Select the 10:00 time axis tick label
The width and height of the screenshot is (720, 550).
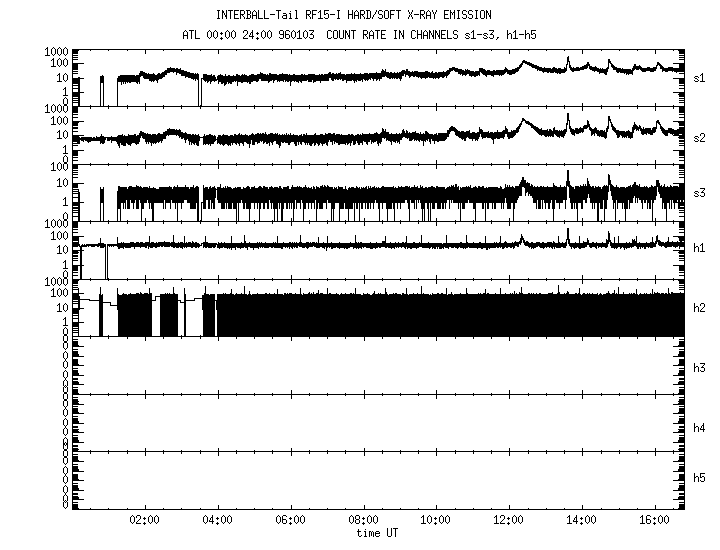[436, 520]
